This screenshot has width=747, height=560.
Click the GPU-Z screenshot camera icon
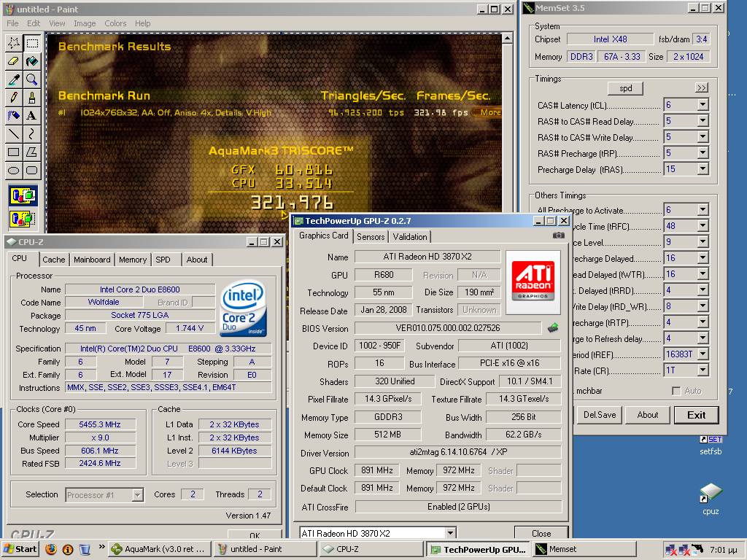click(558, 236)
